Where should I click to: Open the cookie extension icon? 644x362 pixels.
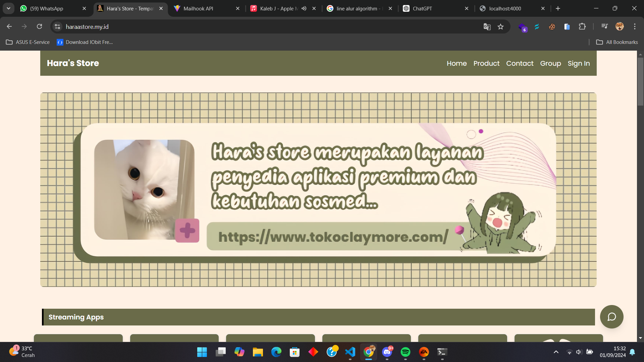tap(552, 26)
